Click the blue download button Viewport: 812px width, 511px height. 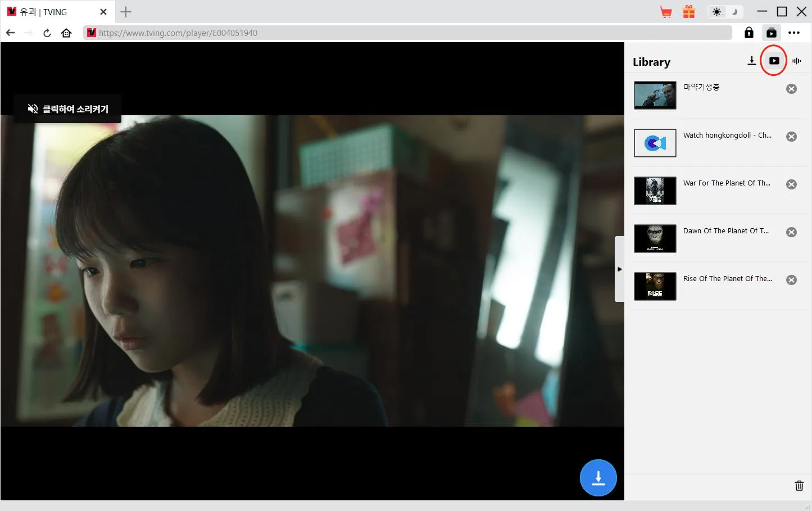pos(598,478)
